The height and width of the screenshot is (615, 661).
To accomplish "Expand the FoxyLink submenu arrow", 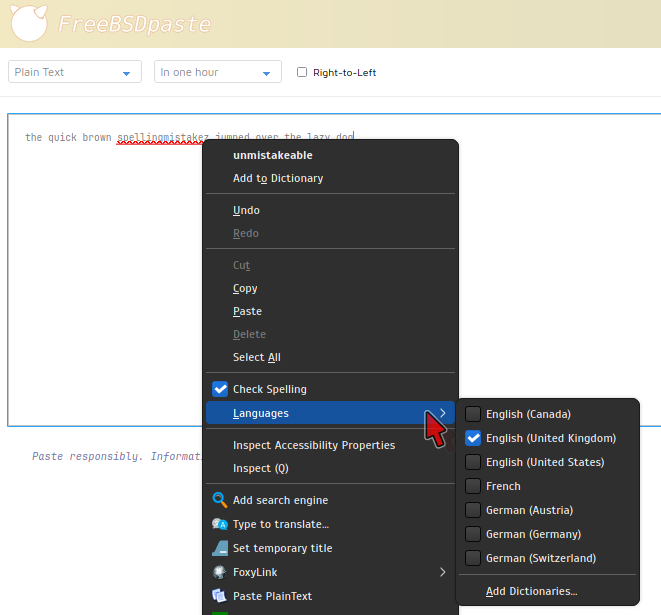I will [443, 572].
